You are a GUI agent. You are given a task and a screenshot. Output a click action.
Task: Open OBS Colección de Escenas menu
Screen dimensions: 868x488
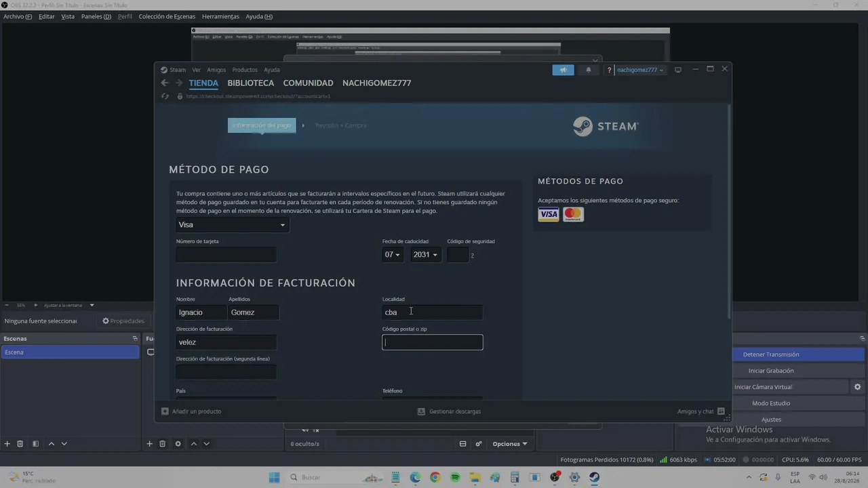point(167,16)
